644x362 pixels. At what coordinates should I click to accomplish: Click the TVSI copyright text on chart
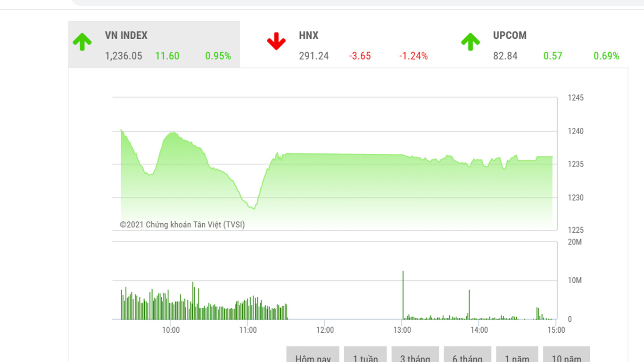pyautogui.click(x=182, y=225)
